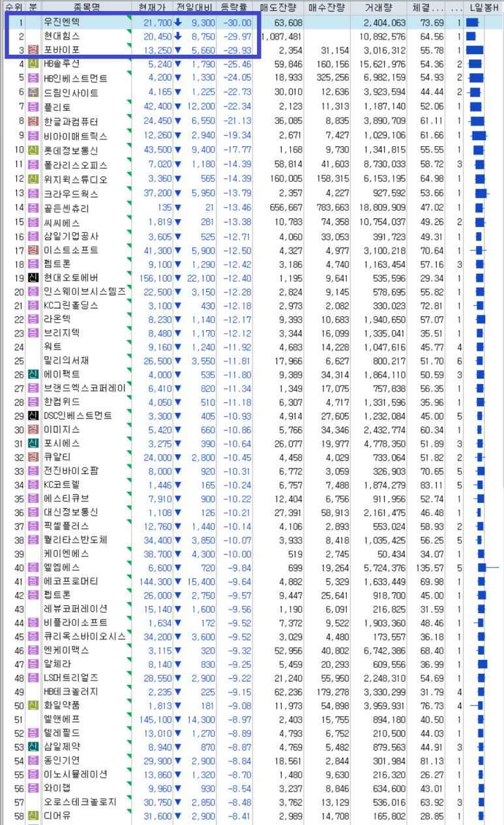Select the 엔케이맥스 stock name
The width and height of the screenshot is (504, 825).
pyautogui.click(x=66, y=650)
